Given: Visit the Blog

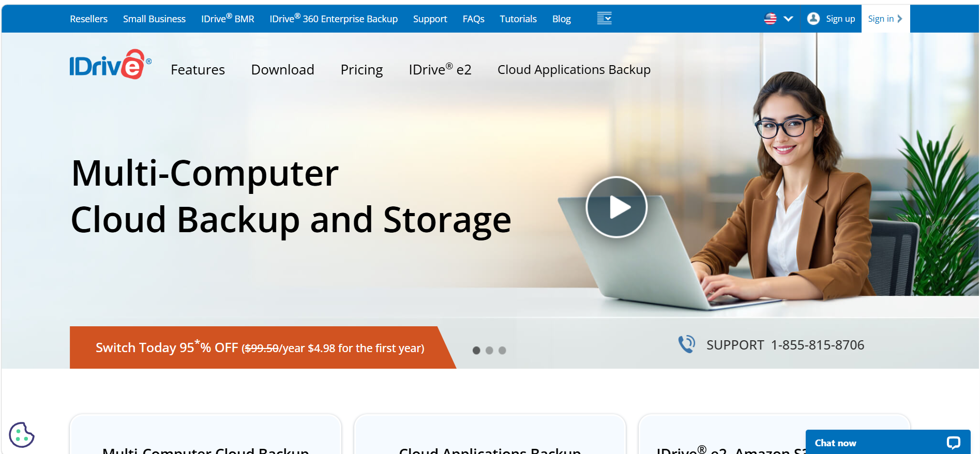Looking at the screenshot, I should coord(562,19).
